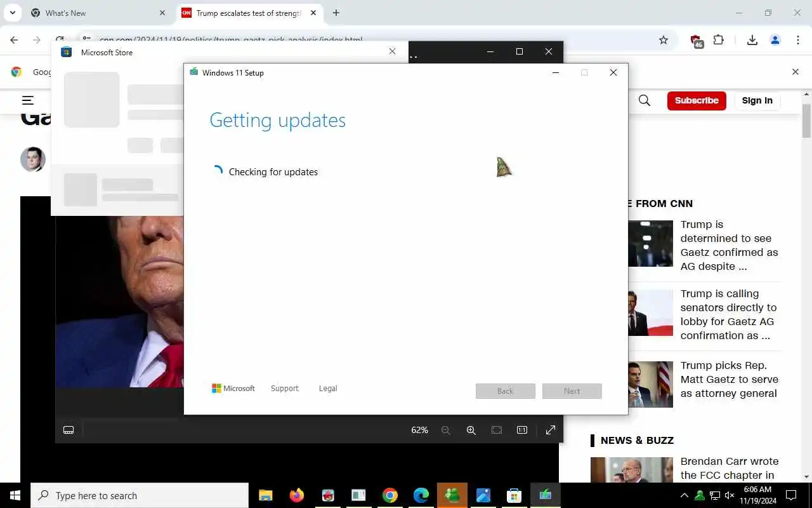Viewport: 812px width, 508px height.
Task: Click the Matt Gaetz flag thumbnail
Action: point(650,384)
